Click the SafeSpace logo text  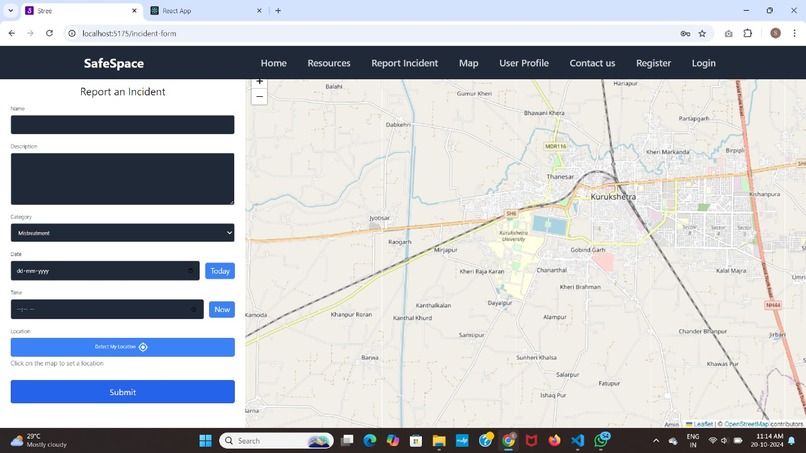[114, 63]
